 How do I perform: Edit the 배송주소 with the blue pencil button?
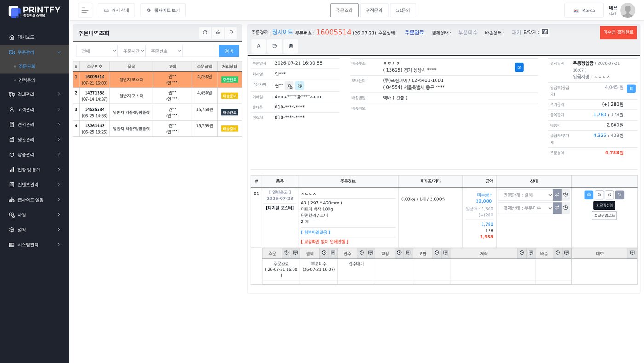519,68
